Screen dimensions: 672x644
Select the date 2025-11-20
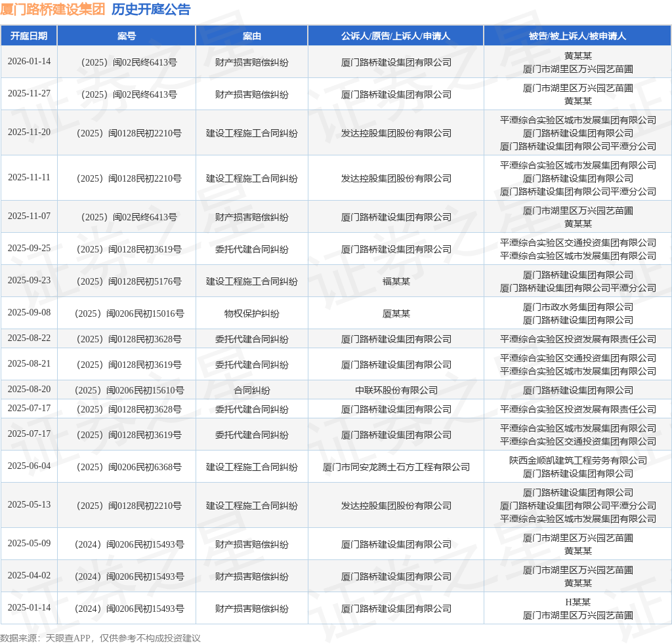pos(29,132)
